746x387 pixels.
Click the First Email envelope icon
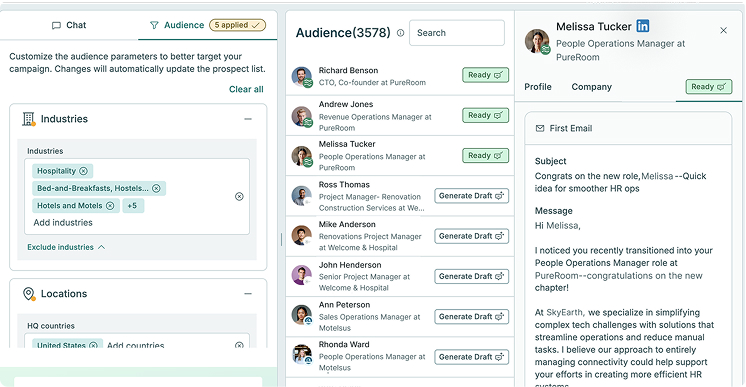[x=540, y=128]
